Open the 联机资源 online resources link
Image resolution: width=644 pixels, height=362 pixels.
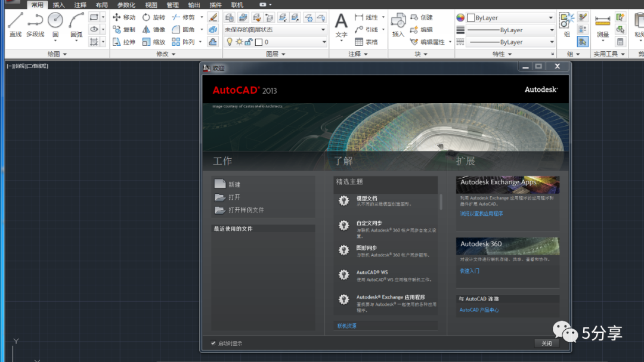point(346,326)
